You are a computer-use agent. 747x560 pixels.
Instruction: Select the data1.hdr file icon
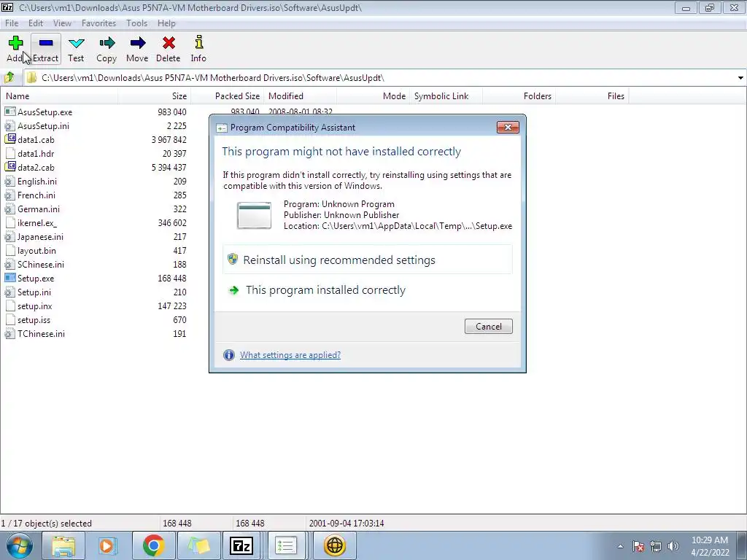[x=10, y=153]
